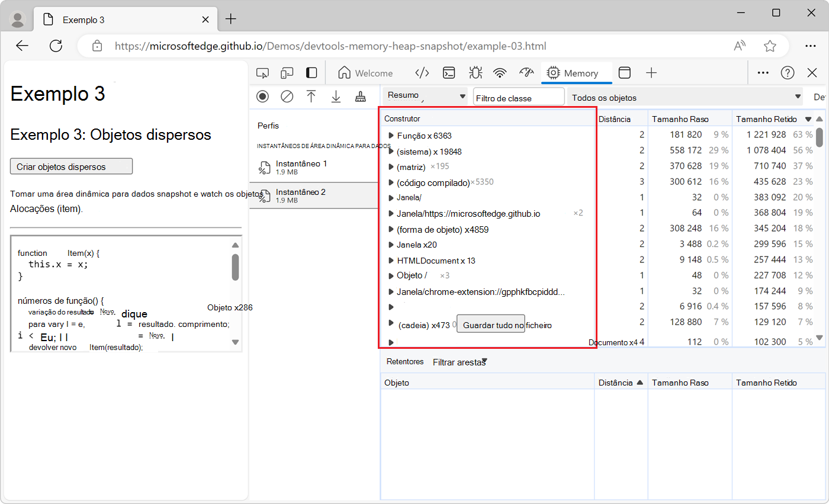Click the collect garbage broom icon

(x=360, y=97)
